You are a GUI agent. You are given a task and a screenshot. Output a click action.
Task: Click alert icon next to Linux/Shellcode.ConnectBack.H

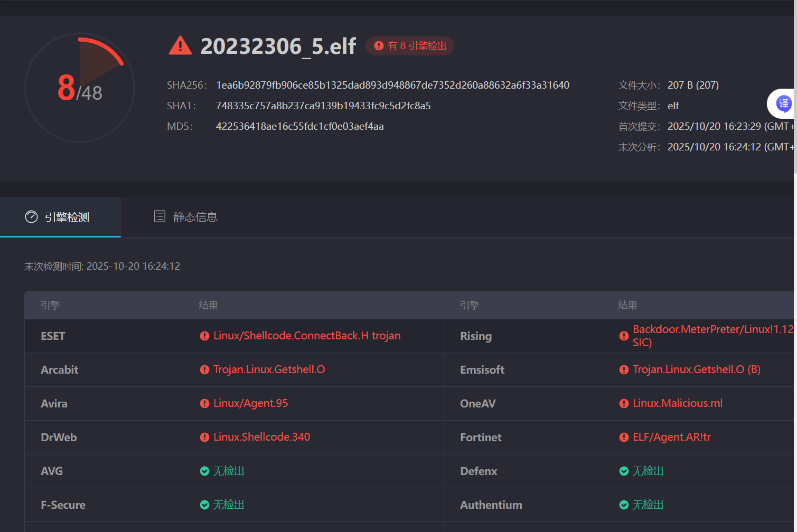coord(204,336)
